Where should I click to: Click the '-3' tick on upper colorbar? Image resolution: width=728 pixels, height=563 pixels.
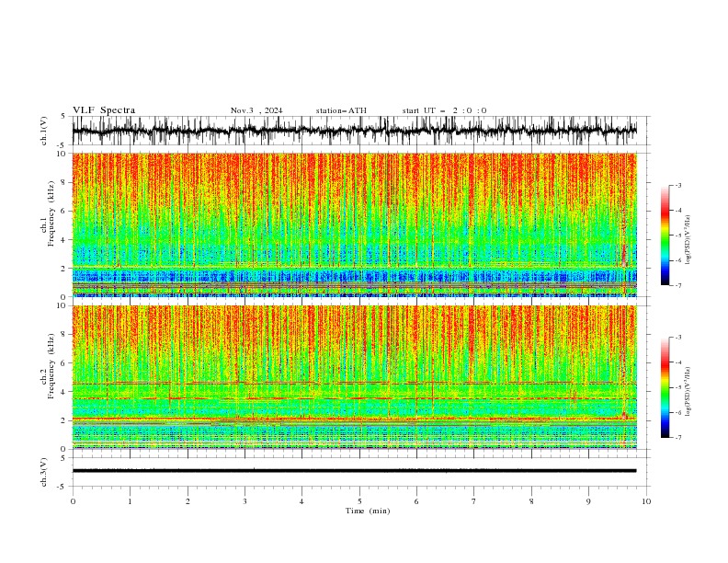[677, 185]
